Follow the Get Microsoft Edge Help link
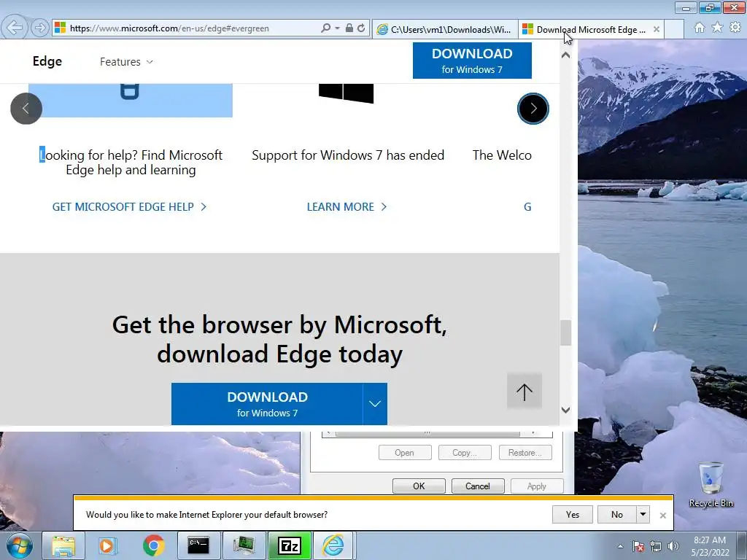Screen dimensions: 747x560 [129, 206]
